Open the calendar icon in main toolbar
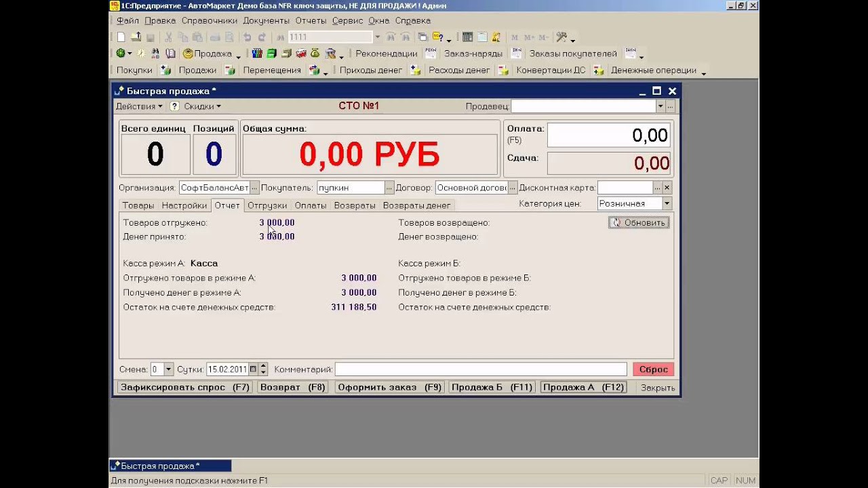The image size is (868, 488). pos(481,37)
